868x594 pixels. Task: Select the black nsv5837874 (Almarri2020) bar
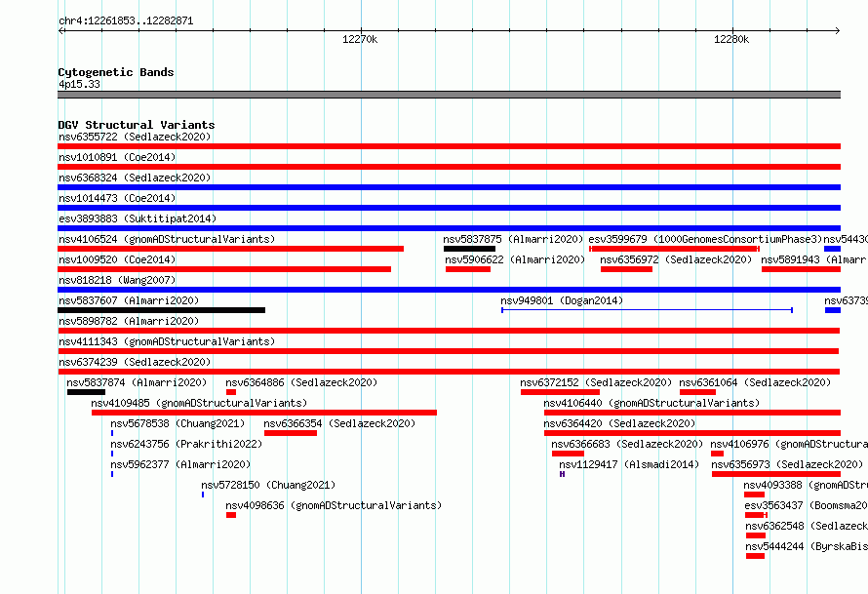pyautogui.click(x=86, y=392)
